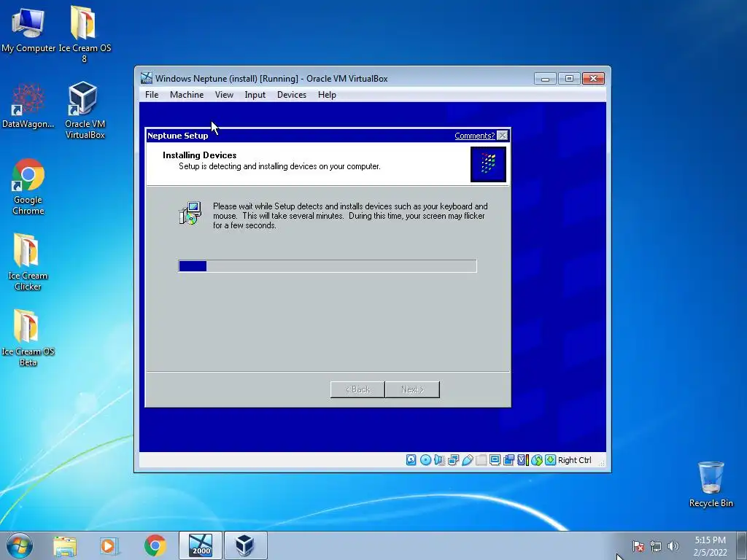Click the Comments? link in Neptune Setup
Viewport: 747px width, 560px height.
click(474, 136)
